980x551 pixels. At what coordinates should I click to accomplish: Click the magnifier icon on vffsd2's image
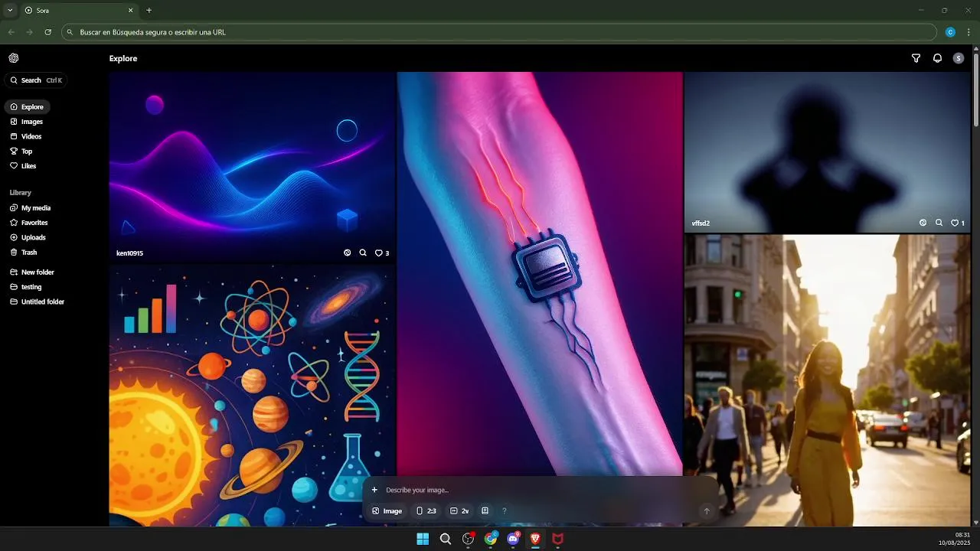point(939,223)
